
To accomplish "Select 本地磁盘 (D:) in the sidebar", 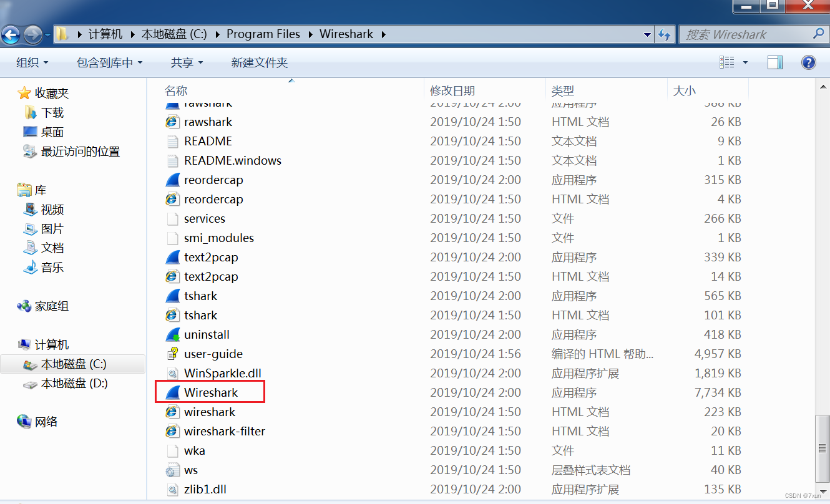I will point(74,384).
